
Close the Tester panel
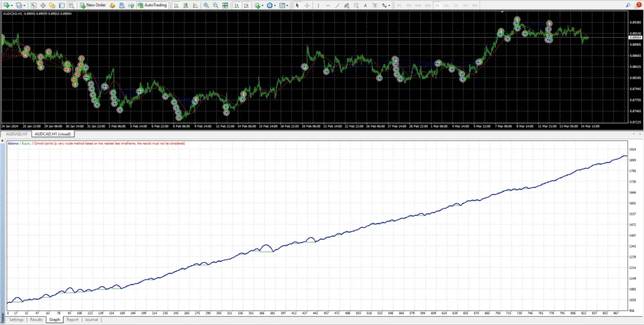[3, 142]
